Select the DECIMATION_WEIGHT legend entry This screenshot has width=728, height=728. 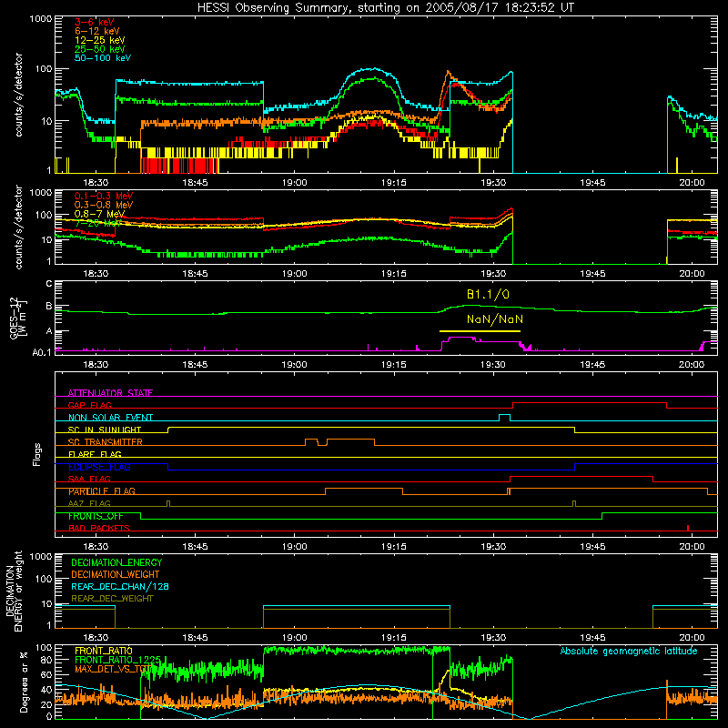[116, 574]
